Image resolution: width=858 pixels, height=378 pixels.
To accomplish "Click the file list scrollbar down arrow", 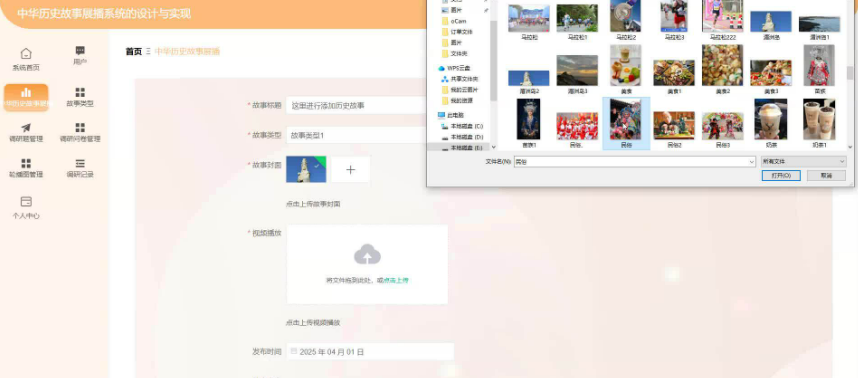I will [850, 147].
